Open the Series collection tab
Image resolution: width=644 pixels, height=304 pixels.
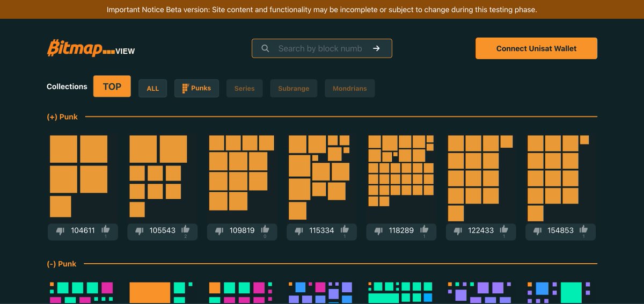pos(245,88)
